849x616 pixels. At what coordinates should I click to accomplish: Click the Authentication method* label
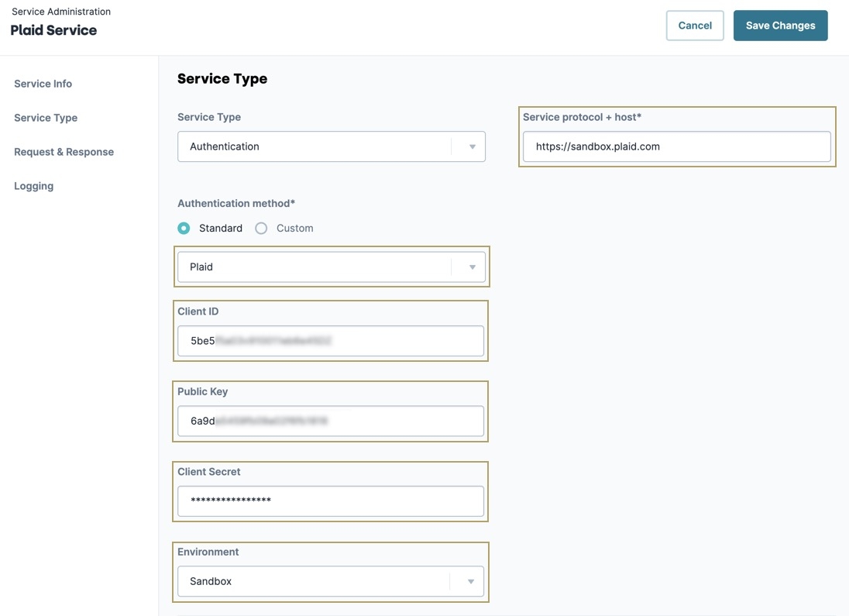(236, 203)
